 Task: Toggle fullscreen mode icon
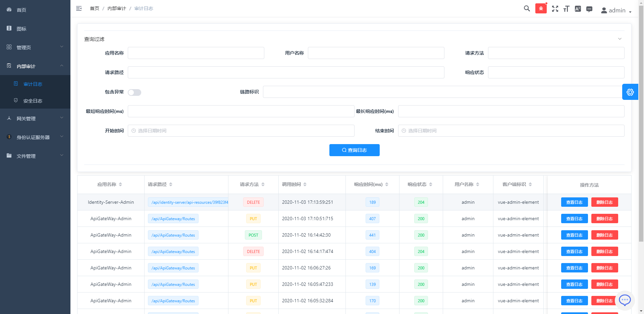(x=555, y=9)
